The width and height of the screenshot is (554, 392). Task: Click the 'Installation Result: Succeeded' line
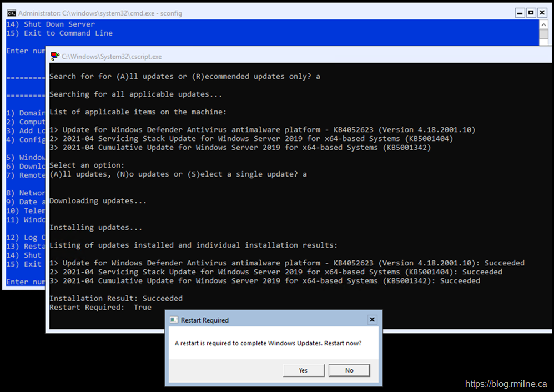(x=116, y=298)
